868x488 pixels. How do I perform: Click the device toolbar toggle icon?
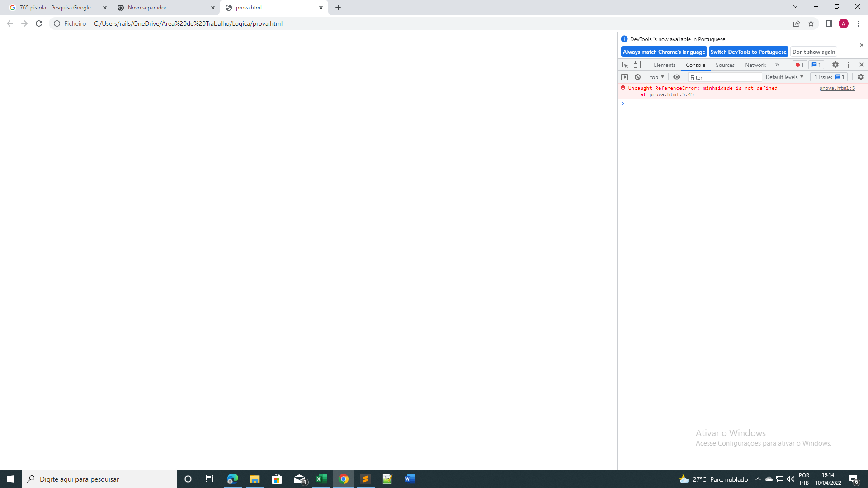coord(637,64)
